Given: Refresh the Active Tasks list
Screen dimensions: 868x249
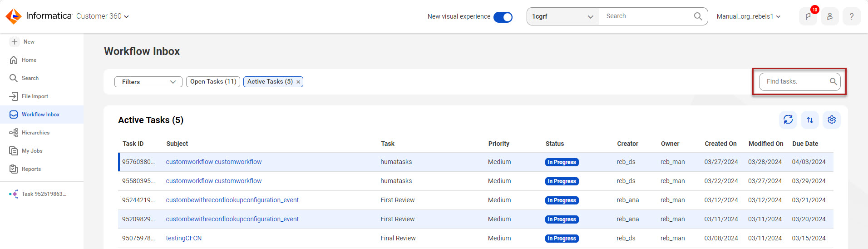Looking at the screenshot, I should click(788, 120).
